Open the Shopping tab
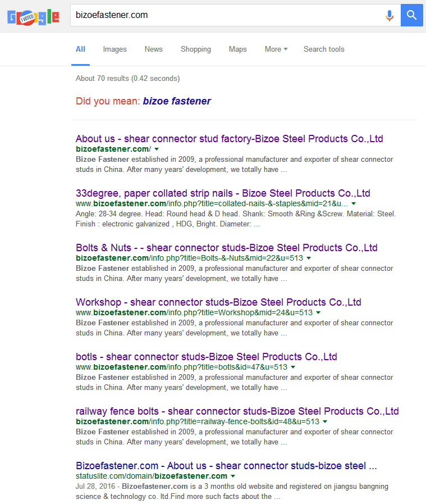 [196, 49]
